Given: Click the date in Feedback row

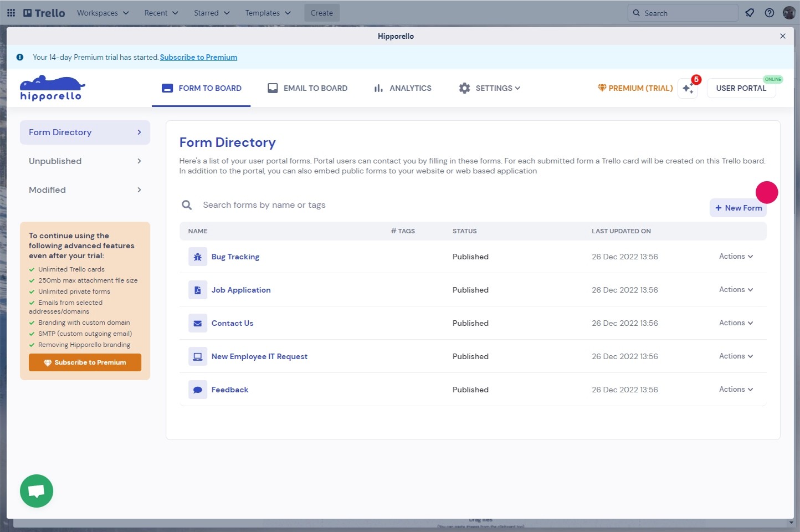Looking at the screenshot, I should [x=625, y=390].
